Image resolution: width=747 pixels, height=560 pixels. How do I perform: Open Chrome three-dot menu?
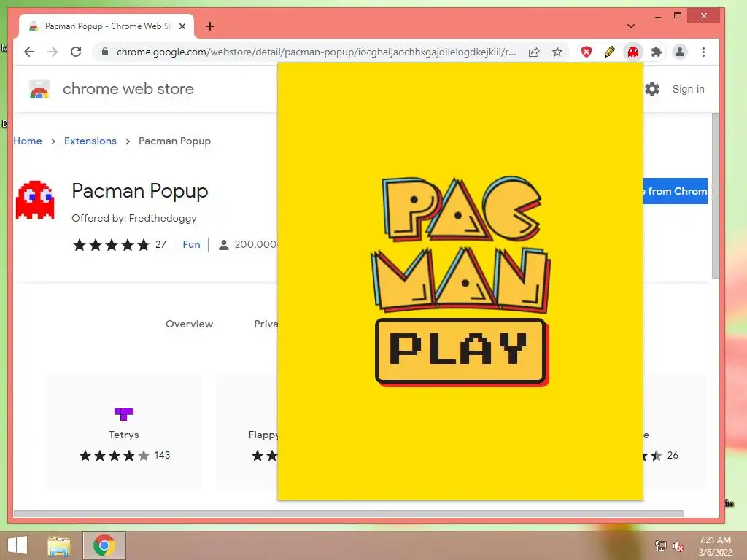[703, 52]
